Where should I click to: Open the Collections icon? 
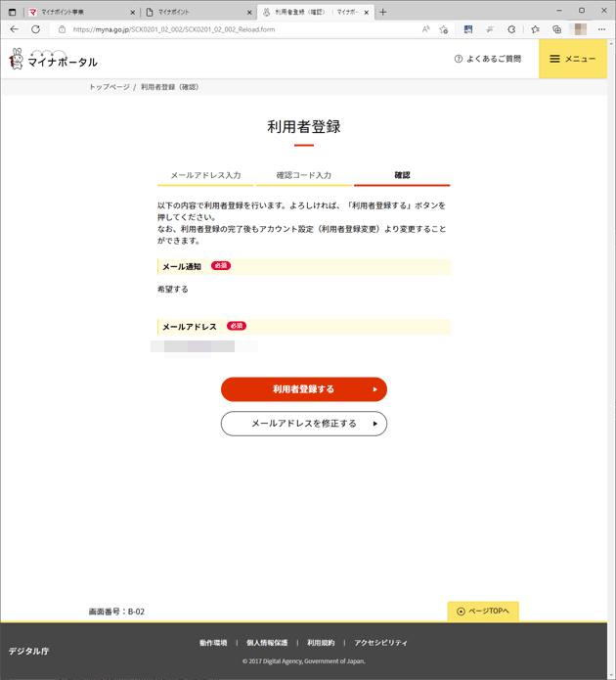coord(556,29)
